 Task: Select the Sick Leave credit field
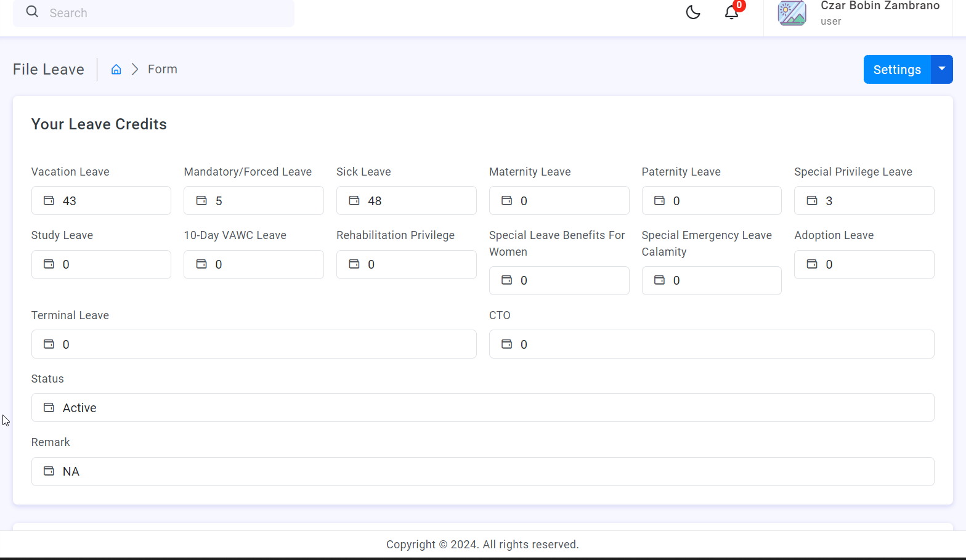tap(407, 201)
